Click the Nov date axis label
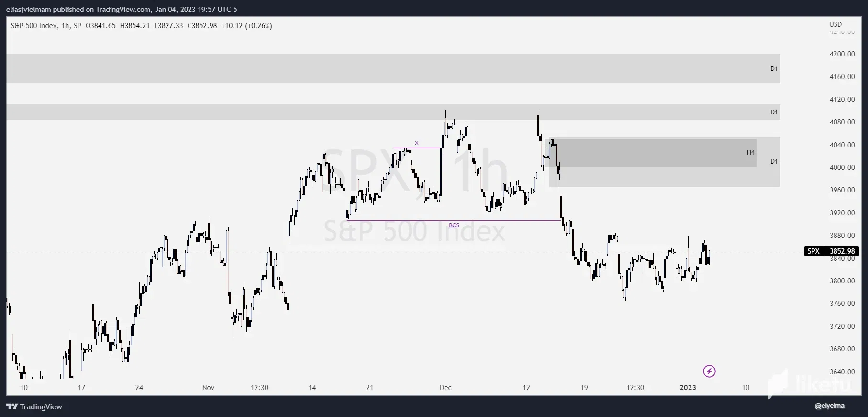This screenshot has width=868, height=417. pos(208,388)
